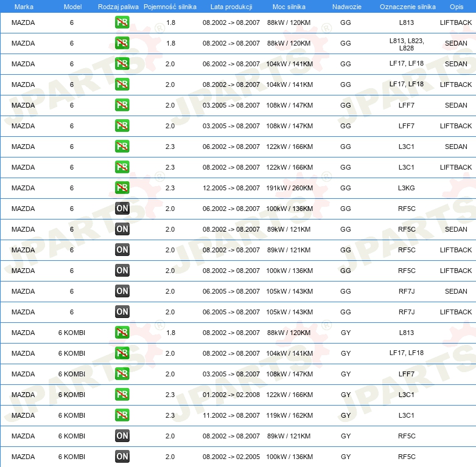Click the Nadwozie column header
This screenshot has height=467, width=476.
pyautogui.click(x=347, y=7)
